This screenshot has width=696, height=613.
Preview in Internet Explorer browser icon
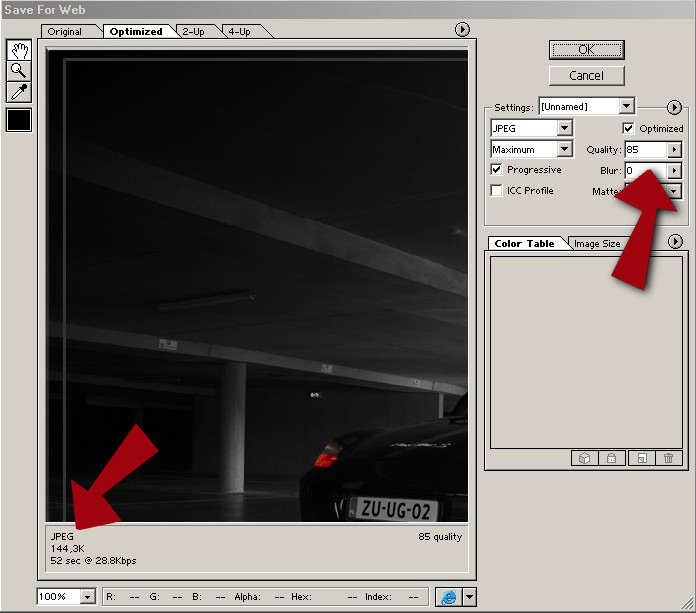448,597
